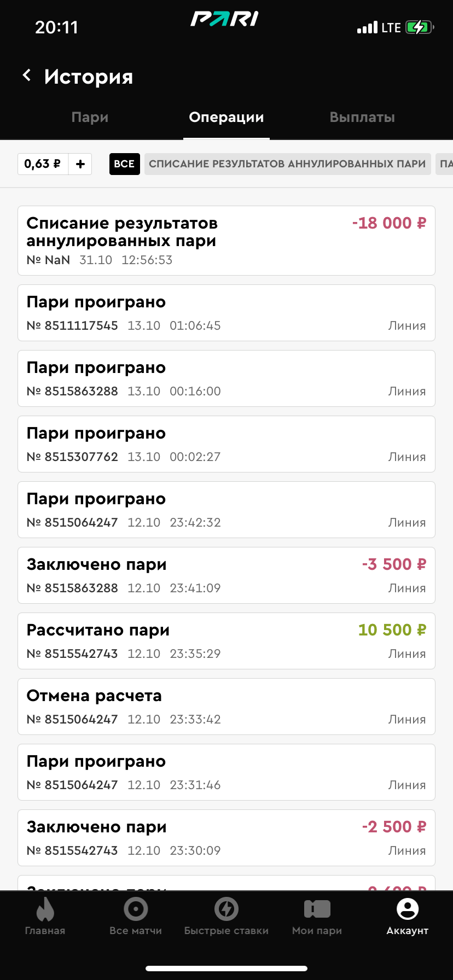Filter by Списание результатов аннулированных пари chip
The width and height of the screenshot is (453, 980).
[x=287, y=164]
